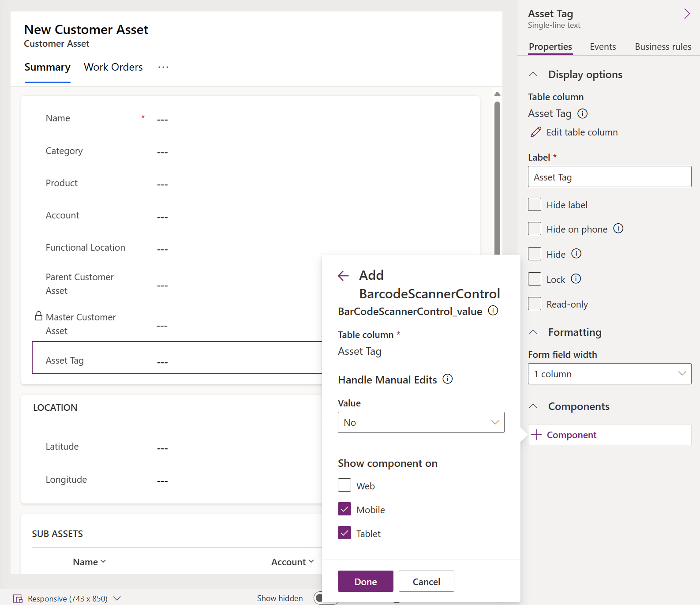Open the info icon next to BarCodeScannerControl_value
700x605 pixels.
[493, 311]
